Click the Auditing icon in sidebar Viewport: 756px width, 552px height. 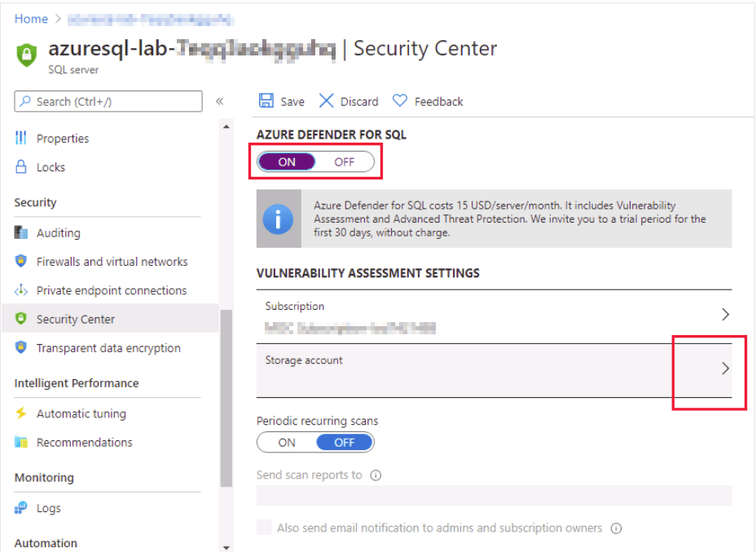[x=22, y=233]
